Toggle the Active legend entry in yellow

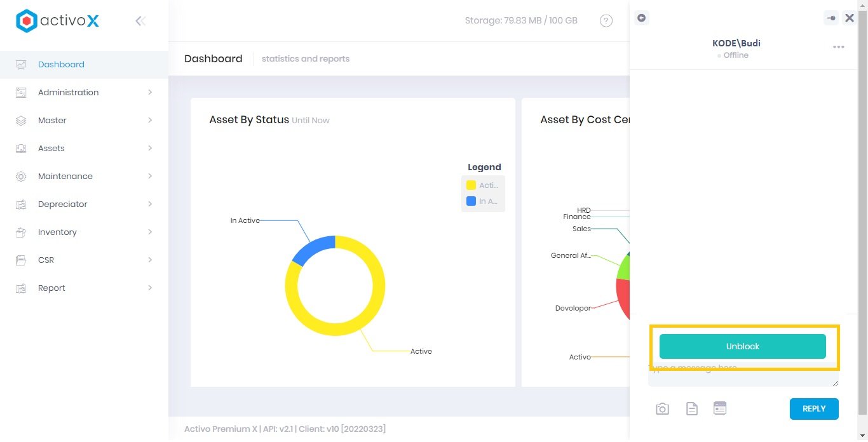point(482,185)
